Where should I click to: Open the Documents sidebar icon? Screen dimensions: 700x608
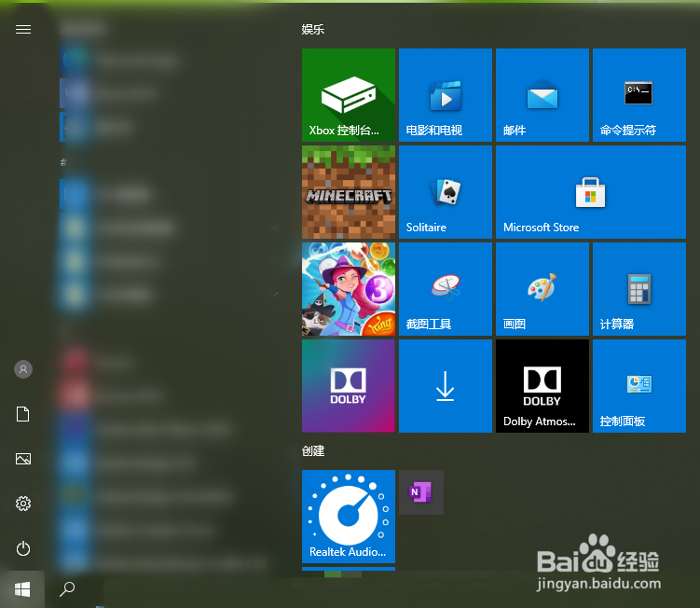pyautogui.click(x=23, y=414)
